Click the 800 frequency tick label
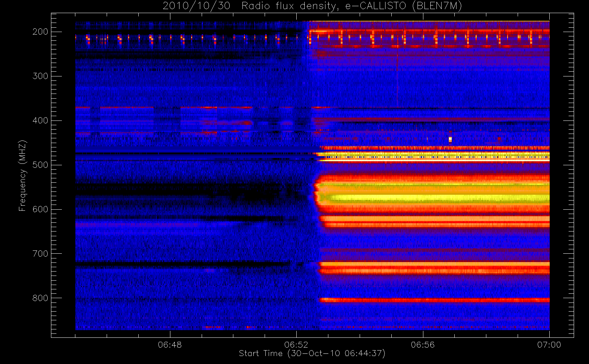 tap(40, 298)
